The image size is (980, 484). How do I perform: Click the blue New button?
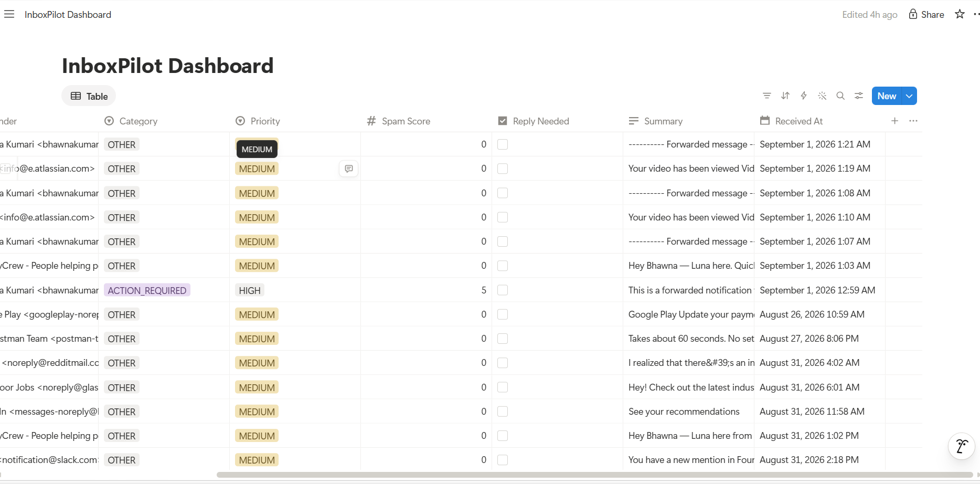[887, 96]
